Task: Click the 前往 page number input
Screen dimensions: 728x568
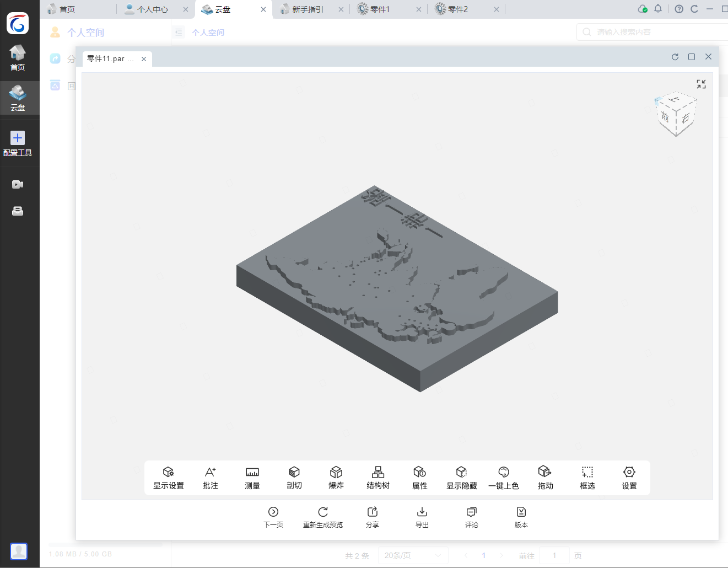Action: 554,555
